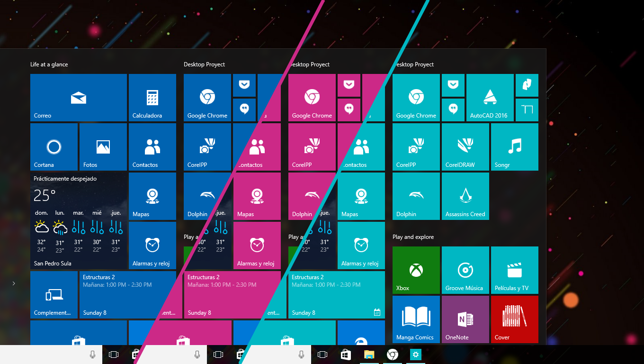Open the Correo mail tile

pyautogui.click(x=78, y=97)
